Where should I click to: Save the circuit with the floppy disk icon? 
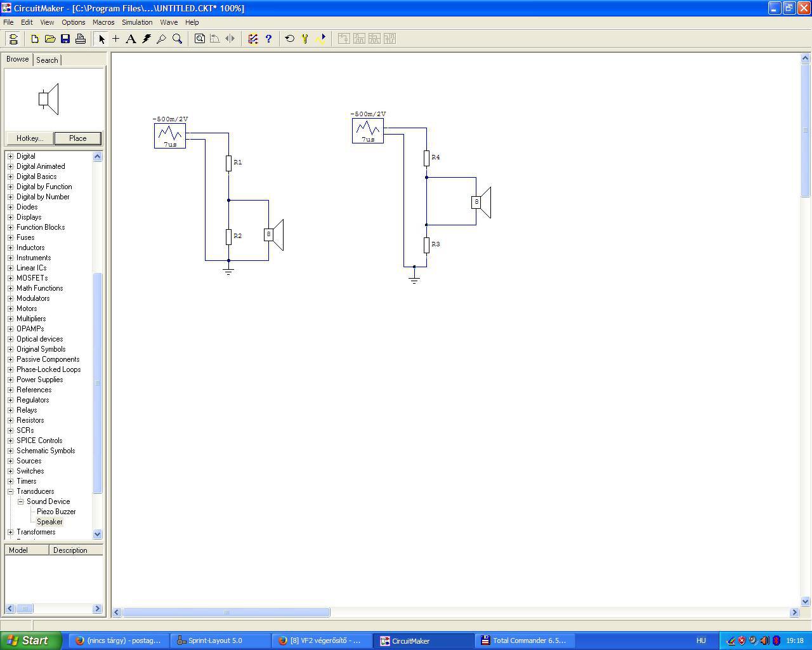pyautogui.click(x=65, y=39)
